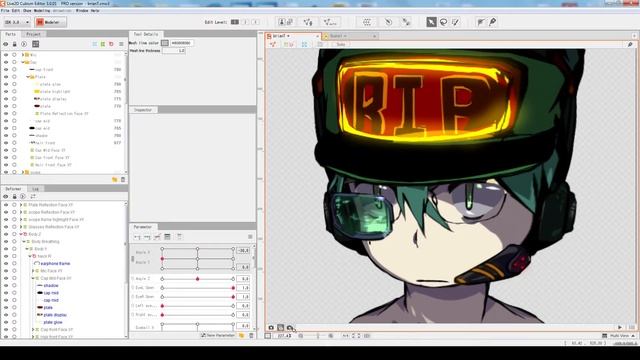Expand Glasses Reflection Face XY deformer
Screen dimensions: 640x360
coord(21,227)
